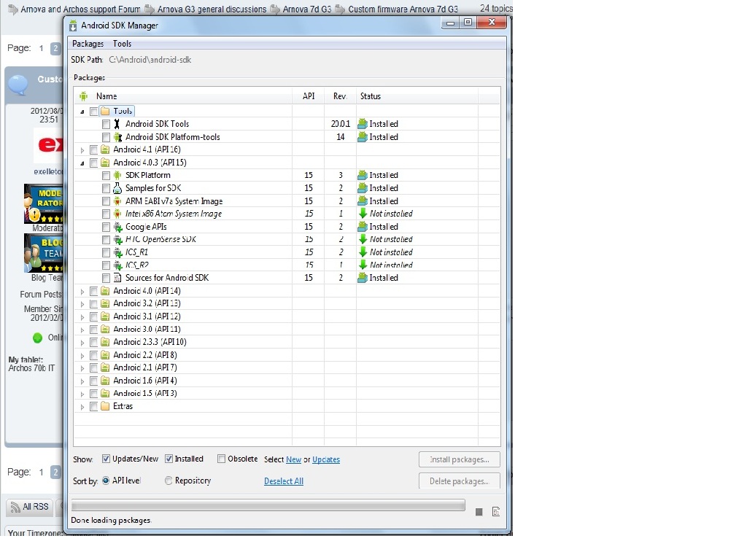Image resolution: width=747 pixels, height=560 pixels.
Task: Click the API column header
Action: coord(309,96)
